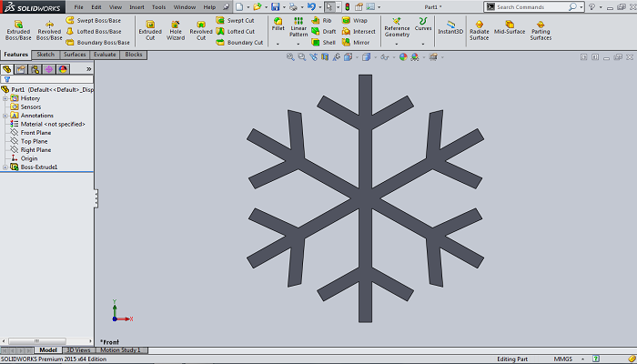
Task: Apply the Fillet tool
Action: coord(278,24)
